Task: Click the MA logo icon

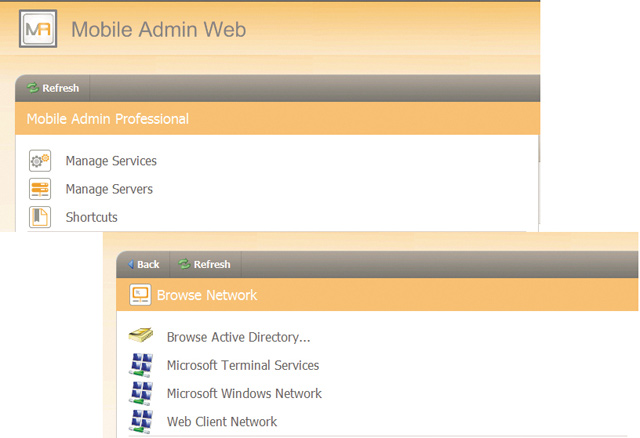Action: coord(38,29)
